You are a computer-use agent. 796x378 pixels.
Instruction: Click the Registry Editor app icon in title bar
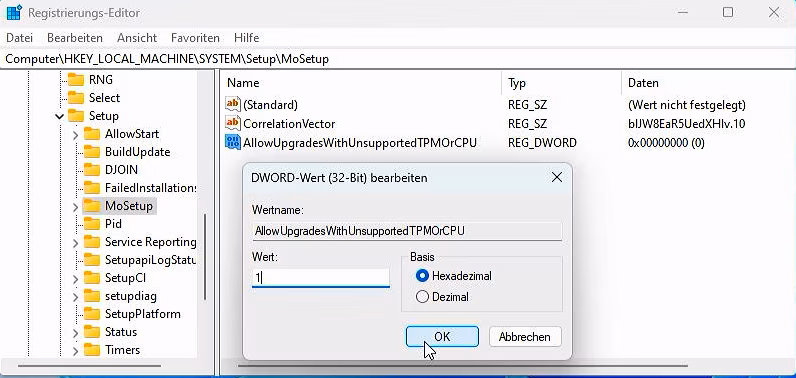(x=14, y=12)
